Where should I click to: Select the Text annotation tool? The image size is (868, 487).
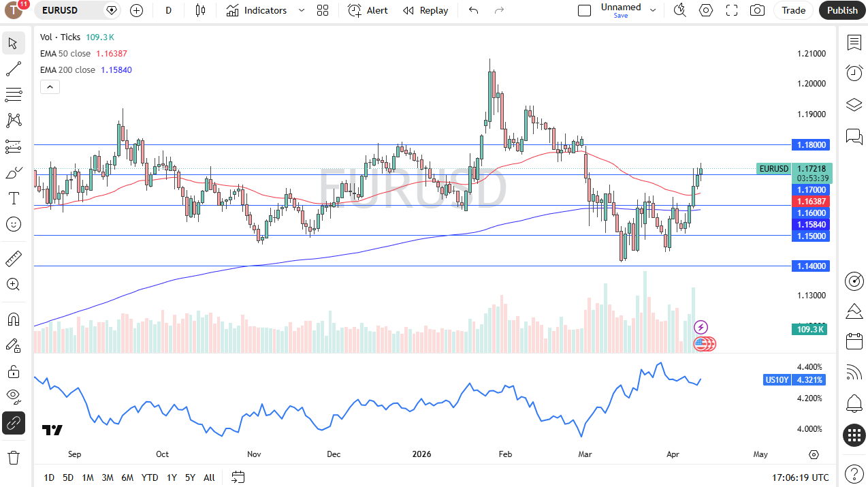click(x=14, y=198)
